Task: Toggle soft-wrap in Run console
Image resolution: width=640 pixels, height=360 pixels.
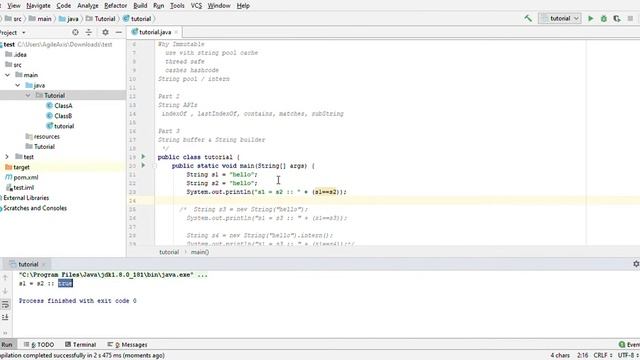Action: coord(5,304)
